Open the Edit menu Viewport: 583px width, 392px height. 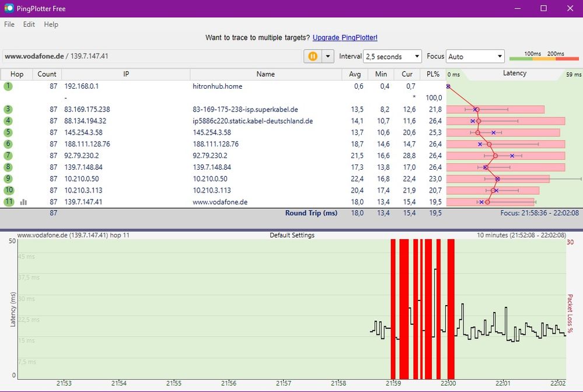(29, 24)
